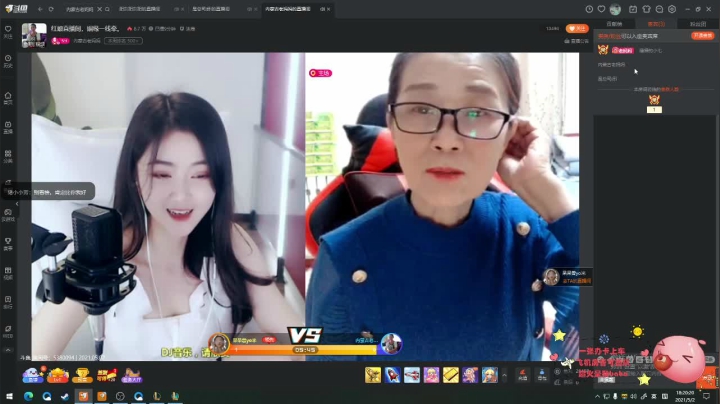Viewport: 720px width, 404px height.
Task: Click the orange follow button with heart
Action: pos(577,28)
